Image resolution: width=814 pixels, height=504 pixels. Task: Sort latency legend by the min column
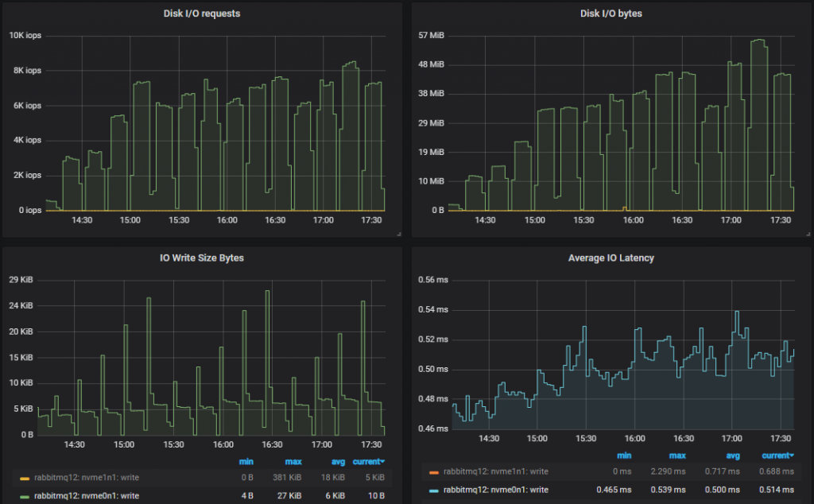624,455
